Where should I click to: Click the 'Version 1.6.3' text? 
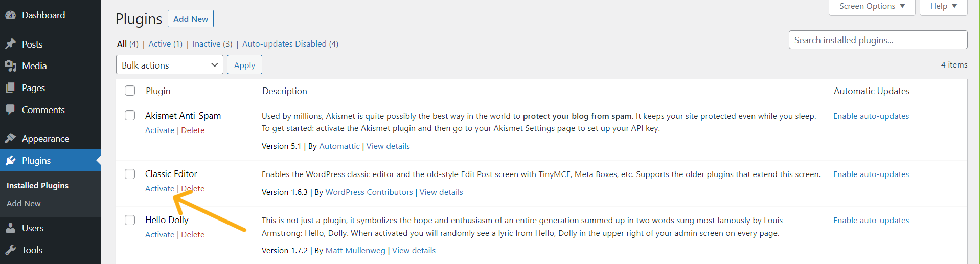[285, 192]
